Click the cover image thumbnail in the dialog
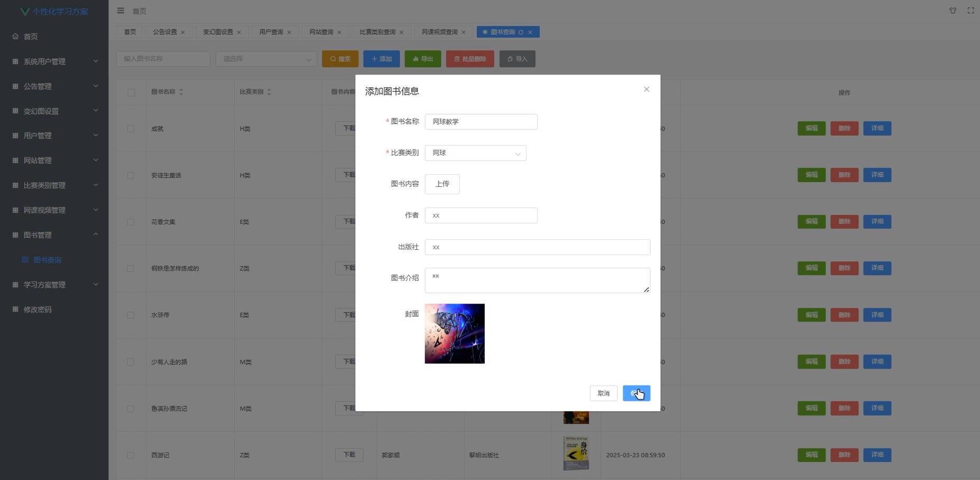This screenshot has height=480, width=980. [x=454, y=333]
